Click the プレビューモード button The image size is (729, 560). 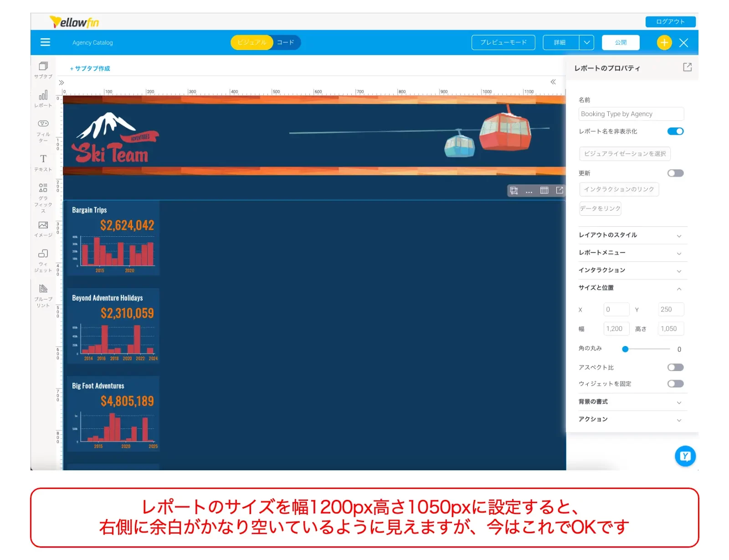[503, 42]
